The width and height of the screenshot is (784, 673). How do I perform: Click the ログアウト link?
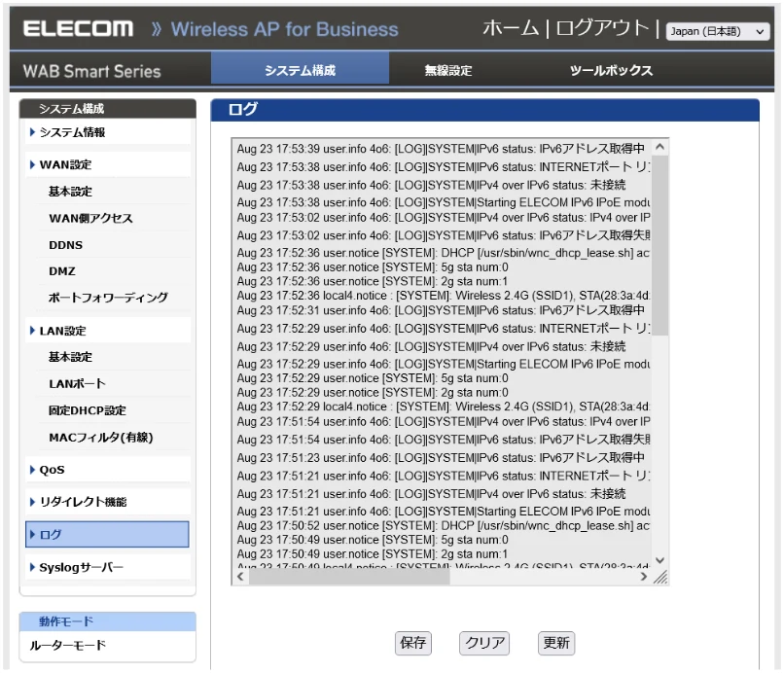click(602, 28)
